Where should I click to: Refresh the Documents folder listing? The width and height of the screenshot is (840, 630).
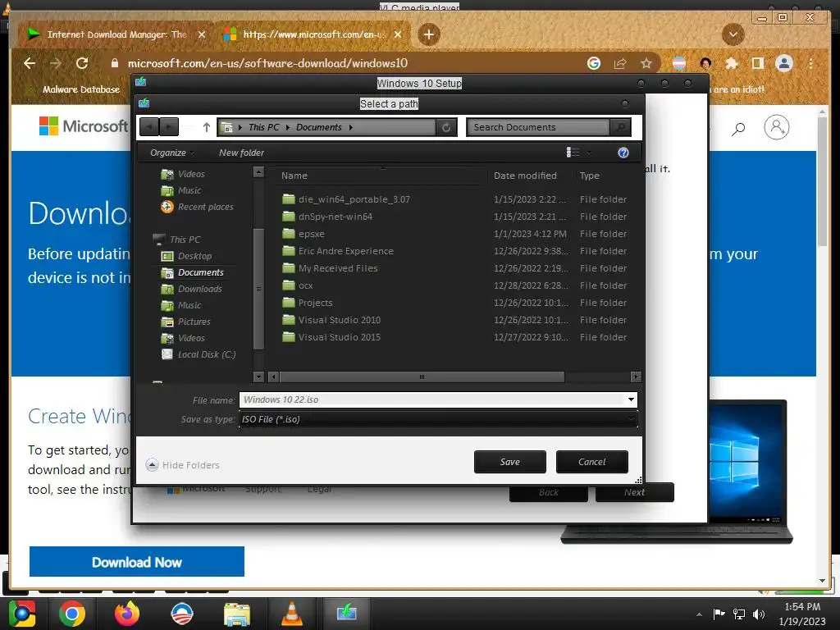pos(445,127)
